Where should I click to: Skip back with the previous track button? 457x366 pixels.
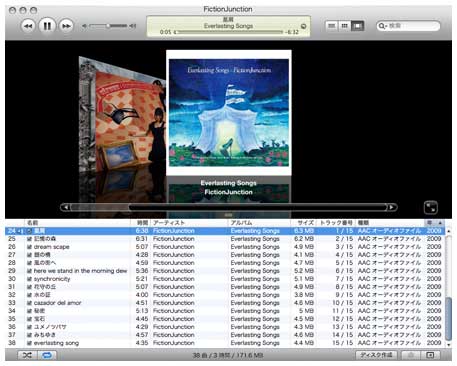pyautogui.click(x=28, y=26)
